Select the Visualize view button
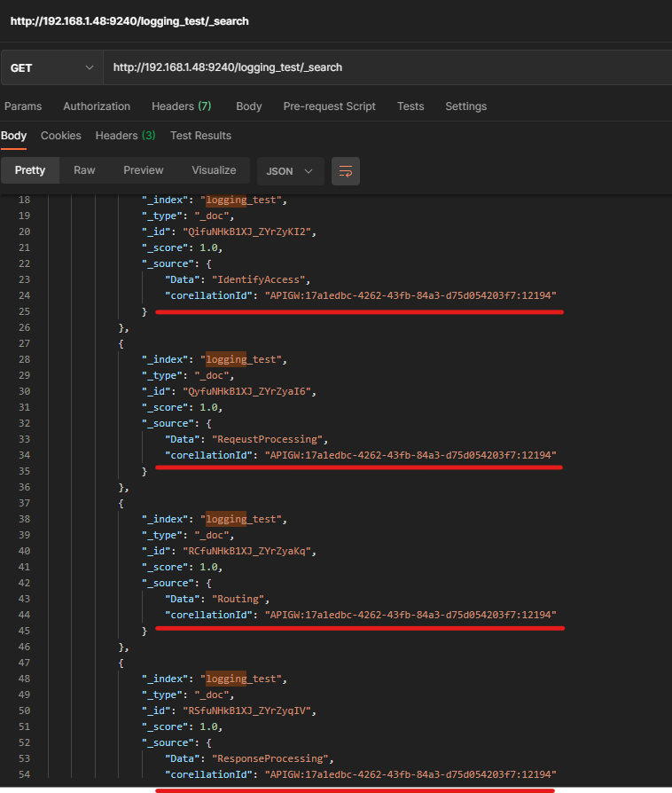 (x=214, y=170)
